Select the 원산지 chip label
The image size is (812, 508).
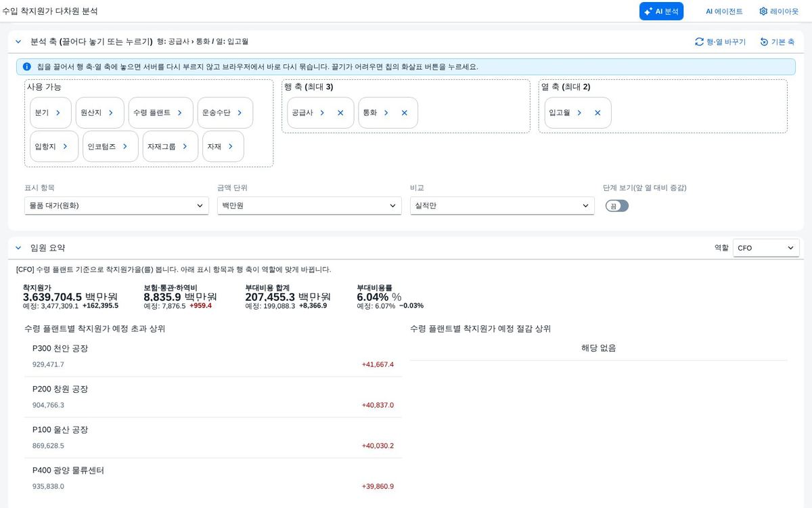click(91, 113)
